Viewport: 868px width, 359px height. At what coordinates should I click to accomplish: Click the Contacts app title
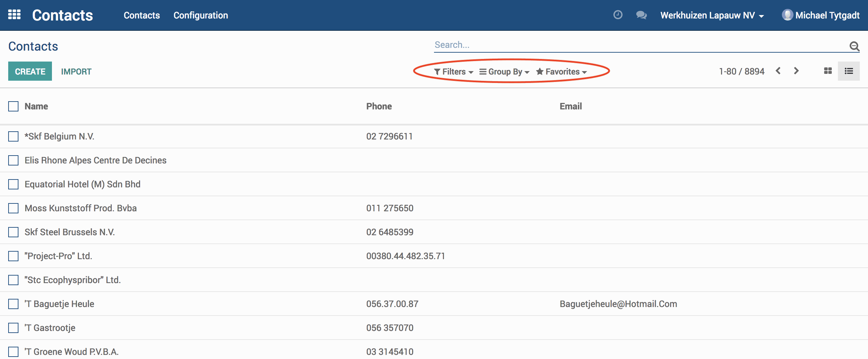(x=63, y=15)
